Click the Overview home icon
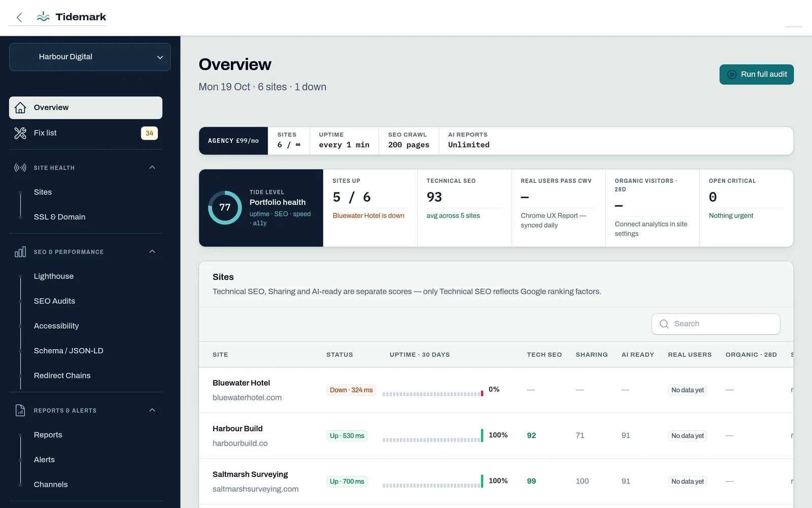 coord(20,108)
